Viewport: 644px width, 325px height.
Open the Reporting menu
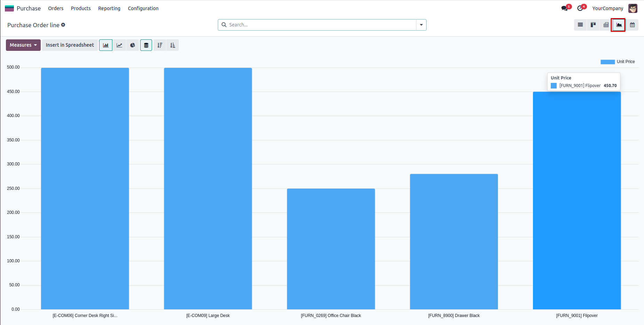[x=109, y=8]
